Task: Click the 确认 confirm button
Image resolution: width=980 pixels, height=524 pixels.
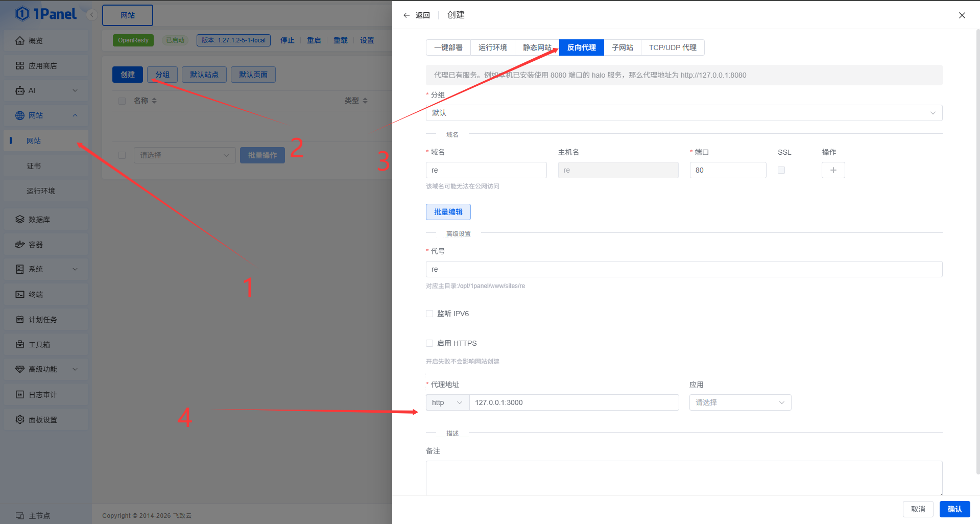Action: pos(954,509)
